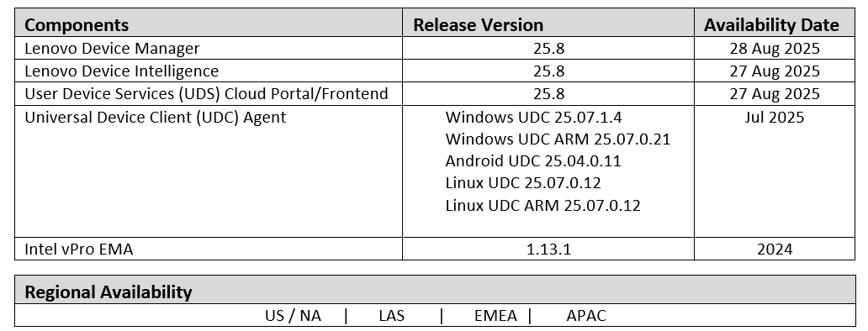Click Linux UDC ARM 25.07.0.12 line
868x331 pixels.
click(x=542, y=205)
